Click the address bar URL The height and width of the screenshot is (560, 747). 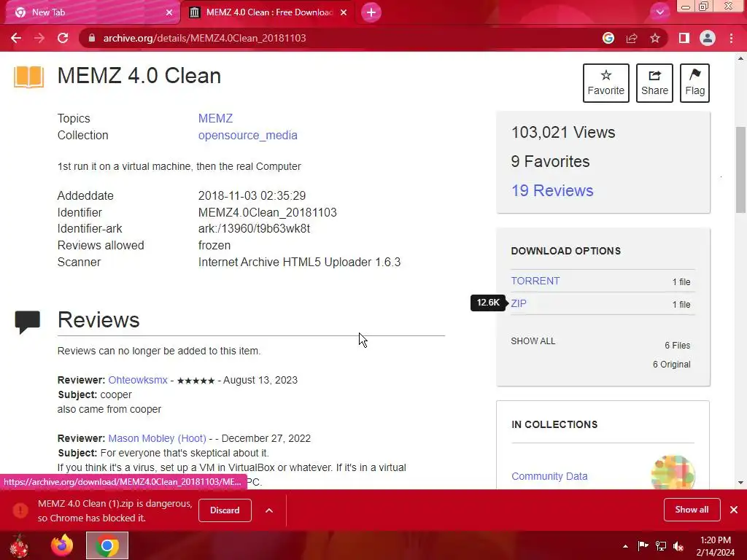tap(204, 38)
